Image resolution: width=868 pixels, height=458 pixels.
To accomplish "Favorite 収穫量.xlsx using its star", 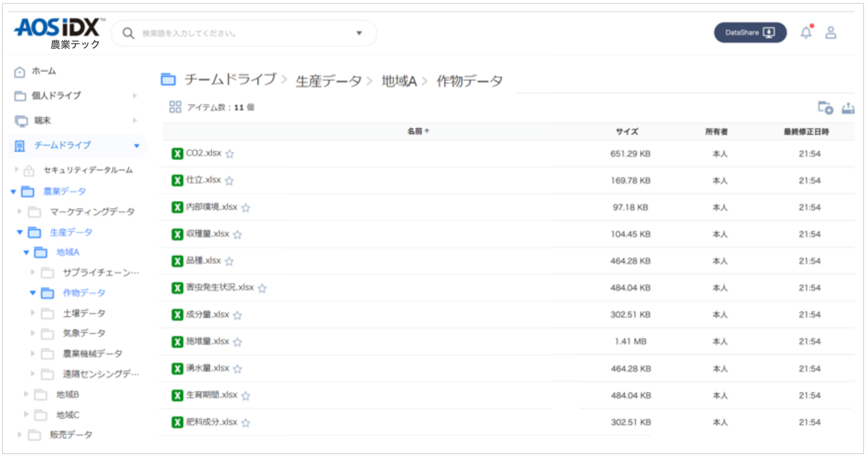I will click(238, 235).
